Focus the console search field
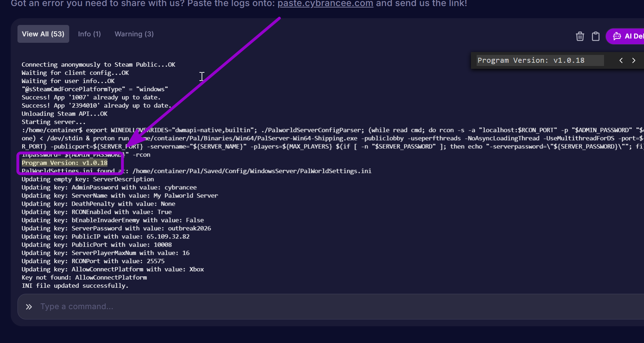Image resolution: width=644 pixels, height=343 pixels. pyautogui.click(x=540, y=60)
